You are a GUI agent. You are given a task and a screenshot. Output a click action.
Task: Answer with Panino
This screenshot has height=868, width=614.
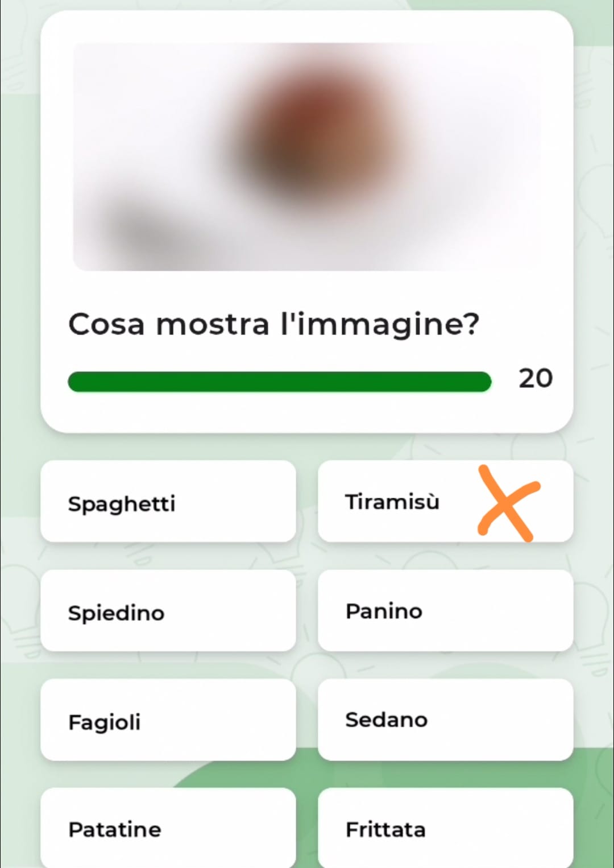click(x=445, y=611)
